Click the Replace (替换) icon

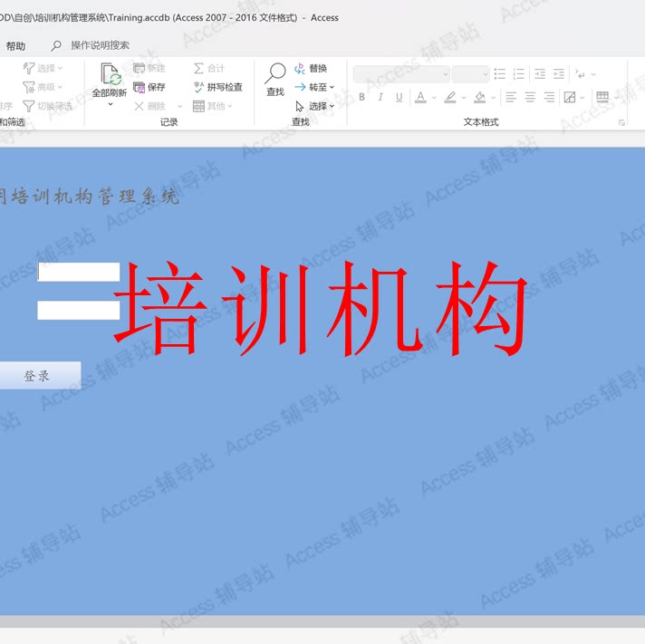300,68
